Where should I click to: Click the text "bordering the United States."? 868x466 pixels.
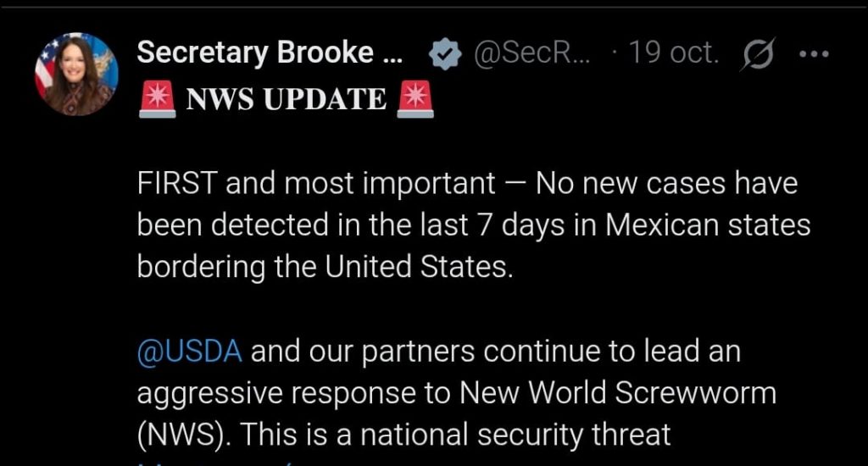pos(325,266)
